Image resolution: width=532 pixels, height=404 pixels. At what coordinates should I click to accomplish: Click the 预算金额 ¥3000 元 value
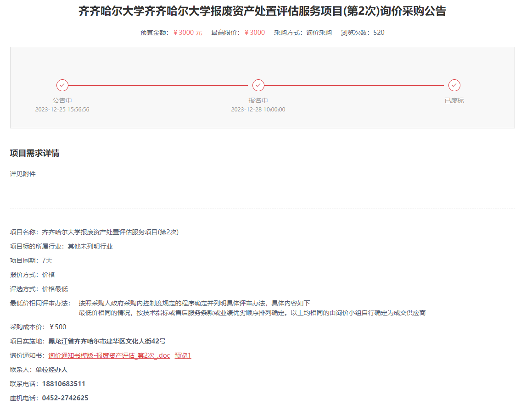click(x=188, y=33)
